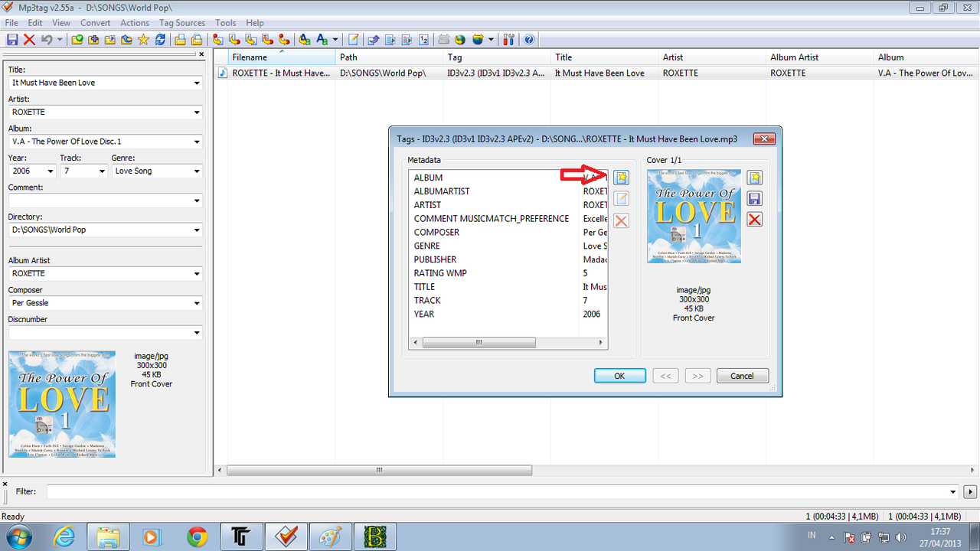Click OK in the Tags dialog
The height and width of the screenshot is (551, 980).
coord(620,376)
